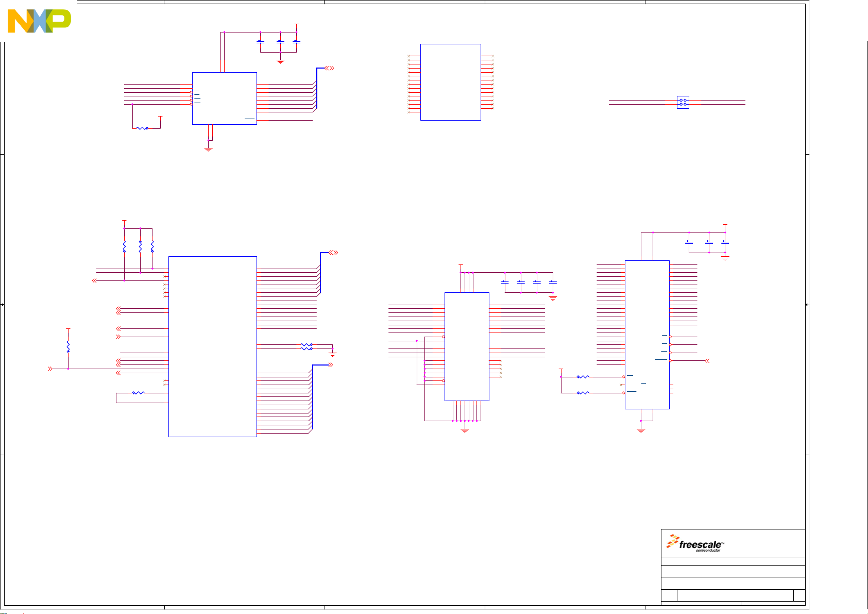Select the four-pin jumper header symbol

pos(683,102)
